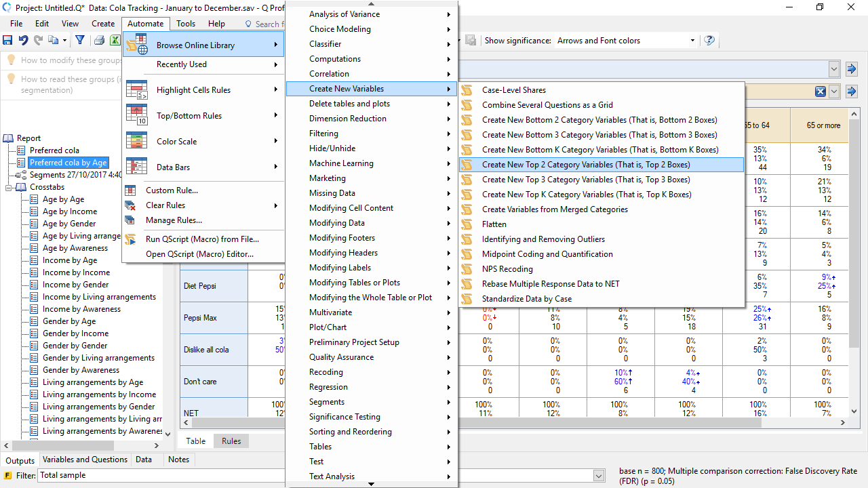Image resolution: width=868 pixels, height=488 pixels.
Task: Switch to the Rules tab
Action: coord(231,441)
